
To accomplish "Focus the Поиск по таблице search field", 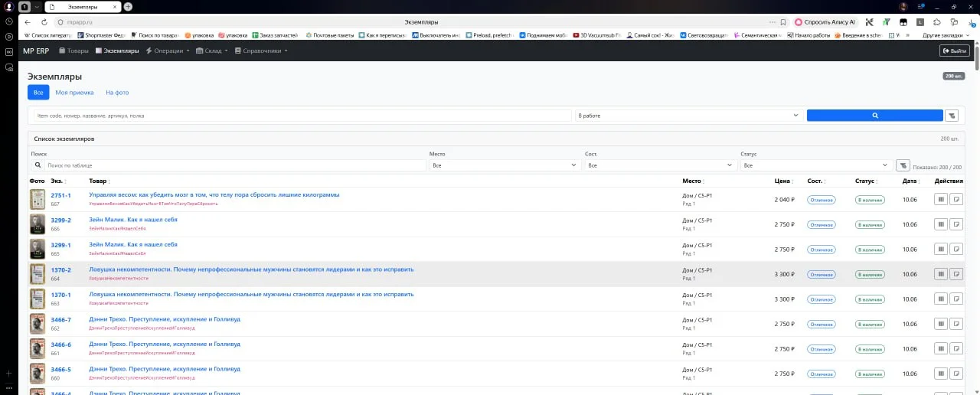I will 235,165.
